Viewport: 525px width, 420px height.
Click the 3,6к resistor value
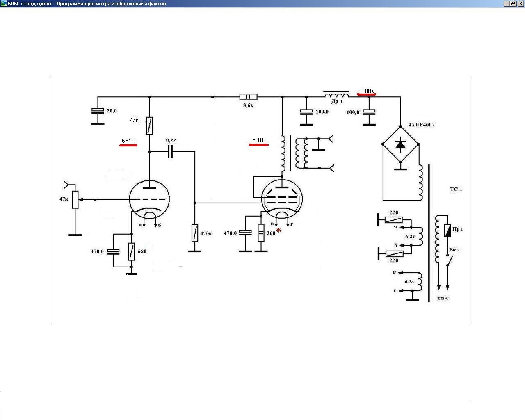(248, 105)
